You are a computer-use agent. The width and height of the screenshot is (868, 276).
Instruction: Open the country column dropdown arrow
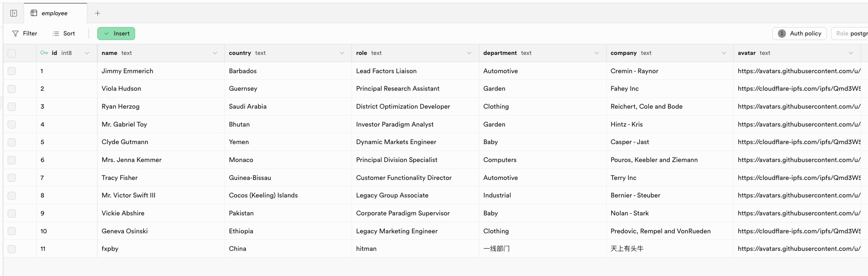(342, 53)
